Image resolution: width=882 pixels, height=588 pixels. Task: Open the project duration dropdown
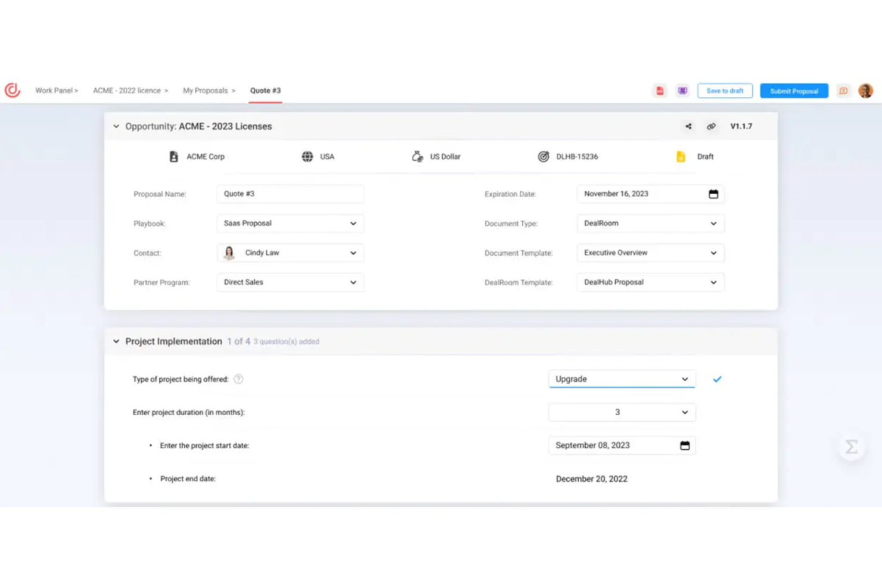click(x=622, y=412)
